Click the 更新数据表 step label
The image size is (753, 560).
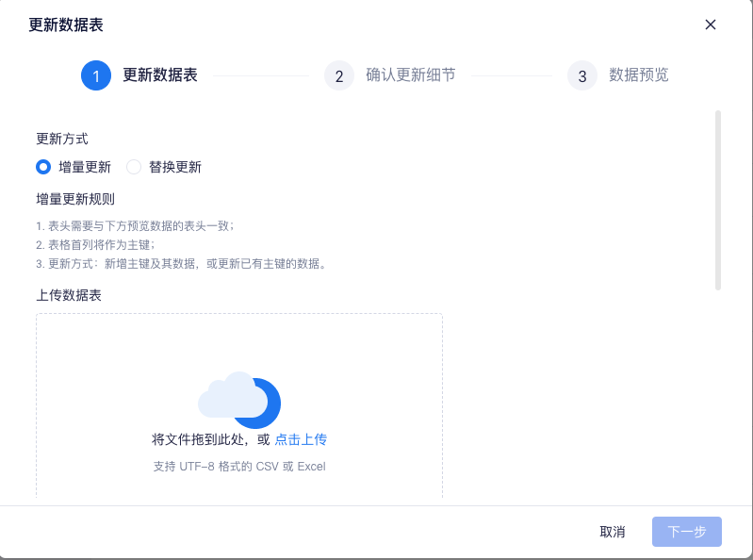pyautogui.click(x=160, y=74)
